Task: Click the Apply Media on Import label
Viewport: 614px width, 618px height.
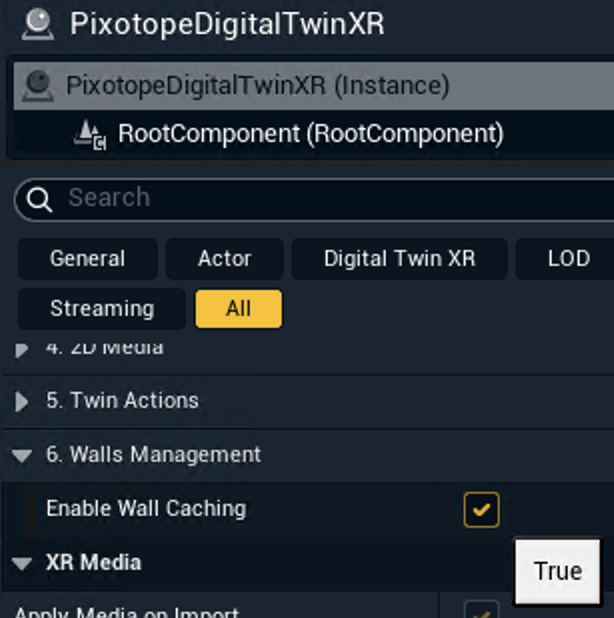Action: [127, 612]
